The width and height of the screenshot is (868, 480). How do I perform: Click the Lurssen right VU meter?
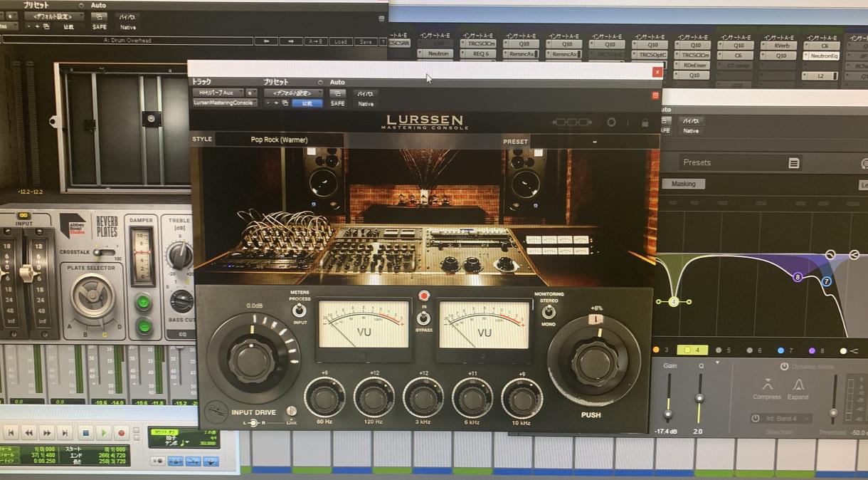pos(485,324)
